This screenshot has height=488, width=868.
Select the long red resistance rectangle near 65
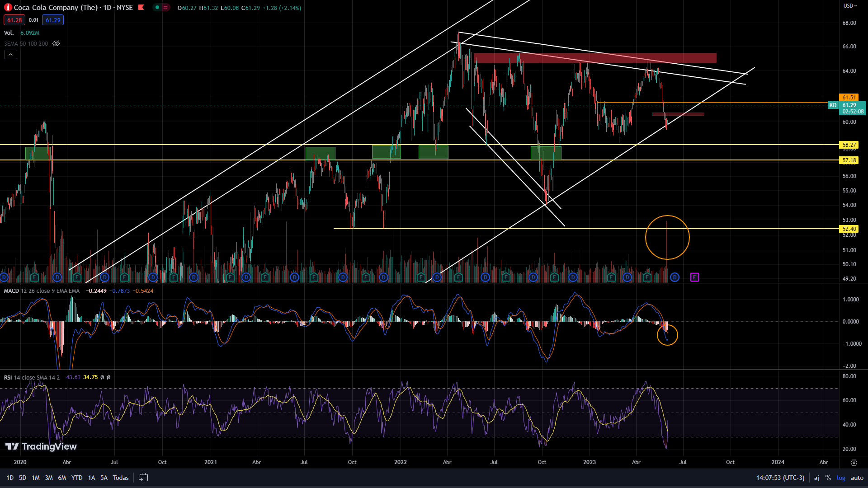pos(595,58)
